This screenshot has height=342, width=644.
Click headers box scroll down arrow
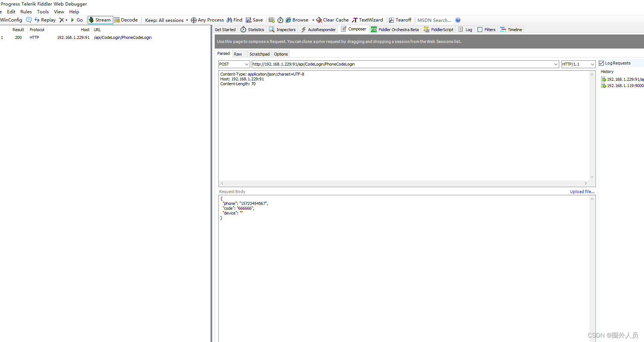pos(592,177)
